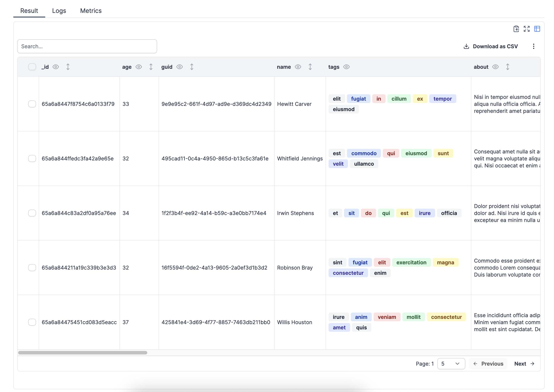Open the three-dot more options menu
This screenshot has width=554, height=392.
533,46
